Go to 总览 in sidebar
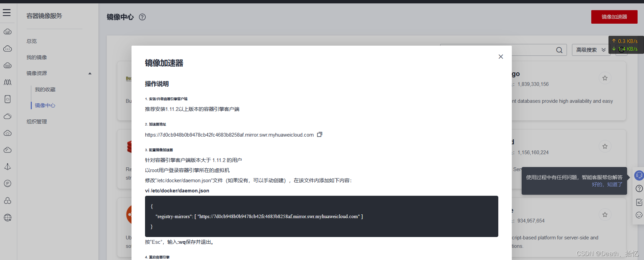 [x=32, y=41]
